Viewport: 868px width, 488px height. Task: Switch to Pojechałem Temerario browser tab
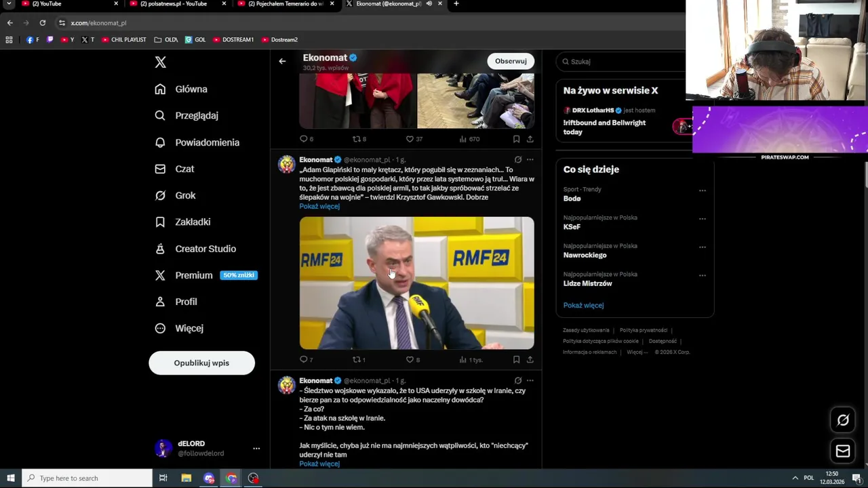[x=285, y=4]
